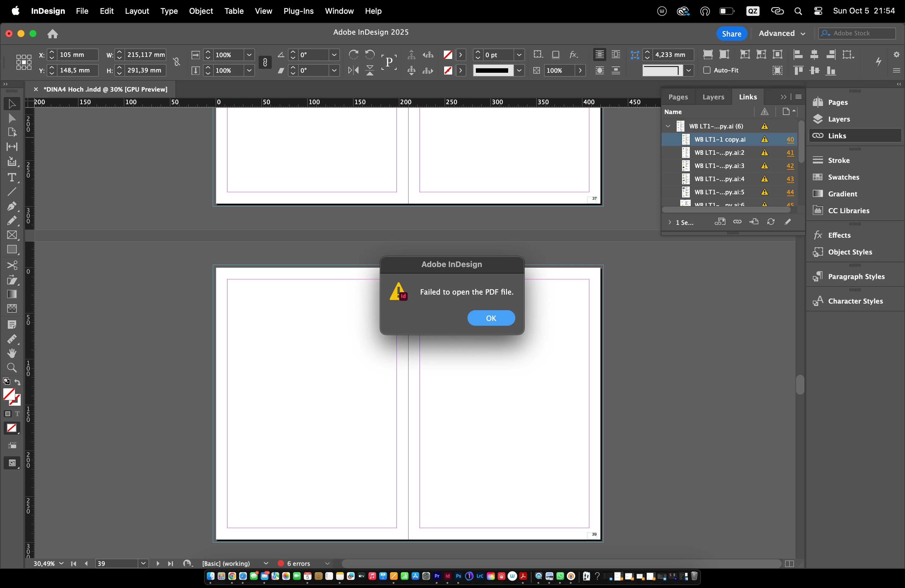Image resolution: width=905 pixels, height=588 pixels.
Task: Open the Advanced workspace dropdown
Action: 782,34
